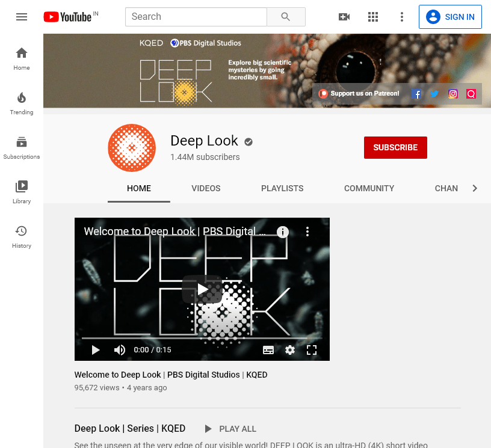
Task: Switch to the COMMUNITY tab
Action: [x=369, y=188]
